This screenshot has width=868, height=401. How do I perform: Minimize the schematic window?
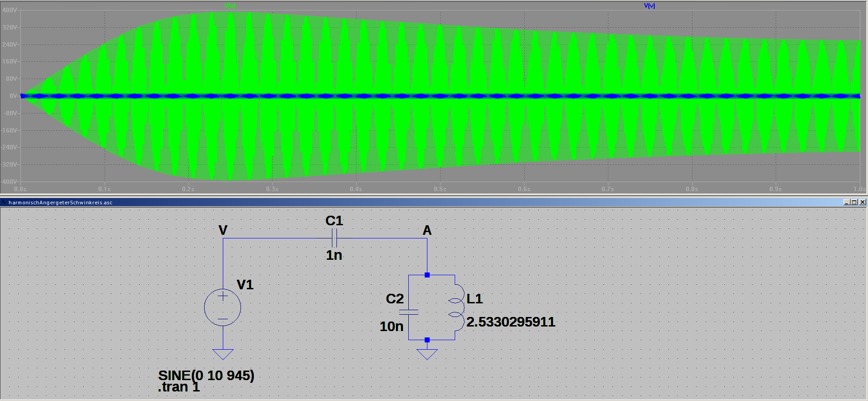click(x=846, y=202)
